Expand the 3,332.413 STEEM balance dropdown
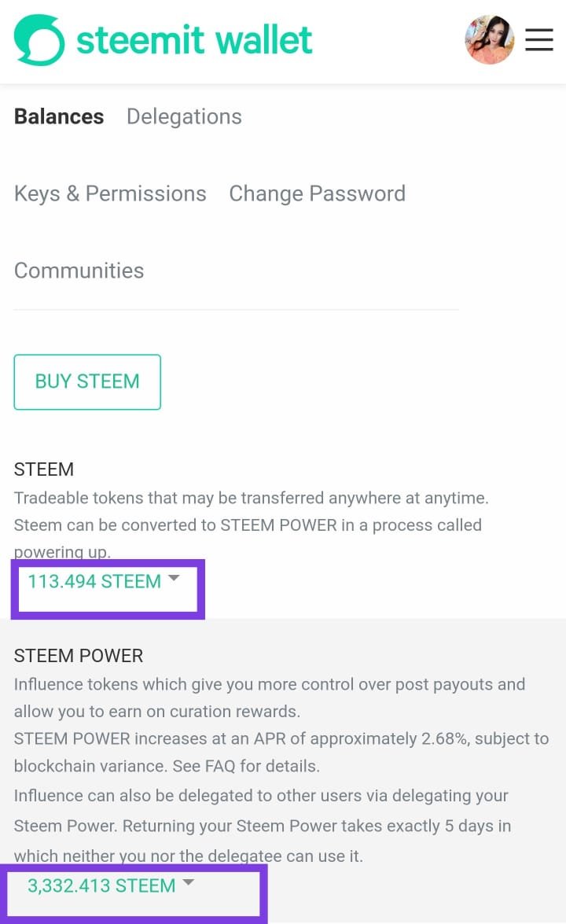The image size is (566, 924). [x=101, y=886]
